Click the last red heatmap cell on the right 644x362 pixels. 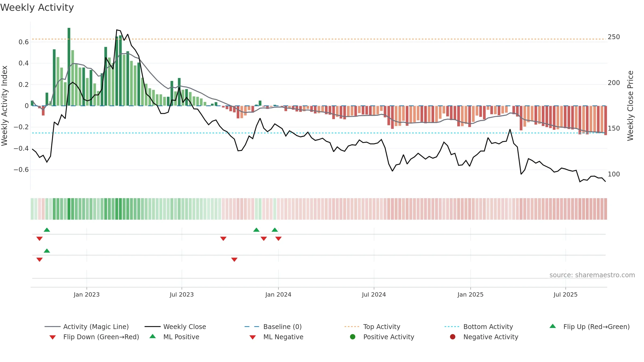pos(606,209)
